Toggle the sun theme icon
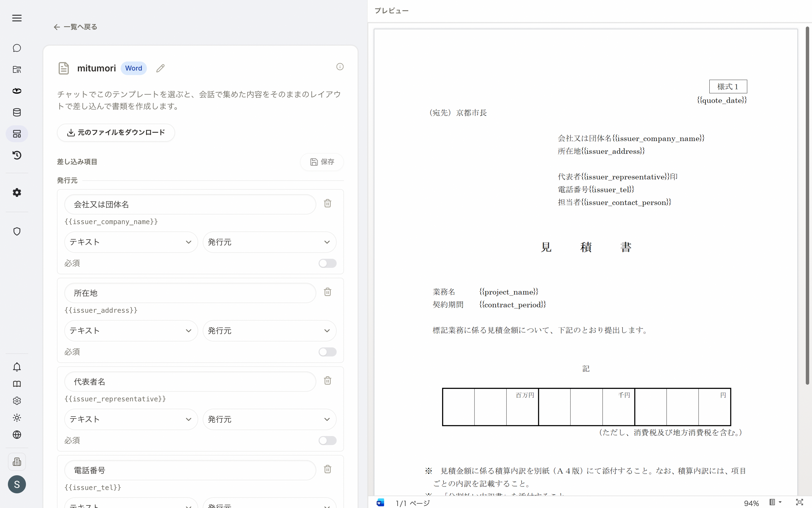Viewport: 812px width, 508px height. click(17, 418)
